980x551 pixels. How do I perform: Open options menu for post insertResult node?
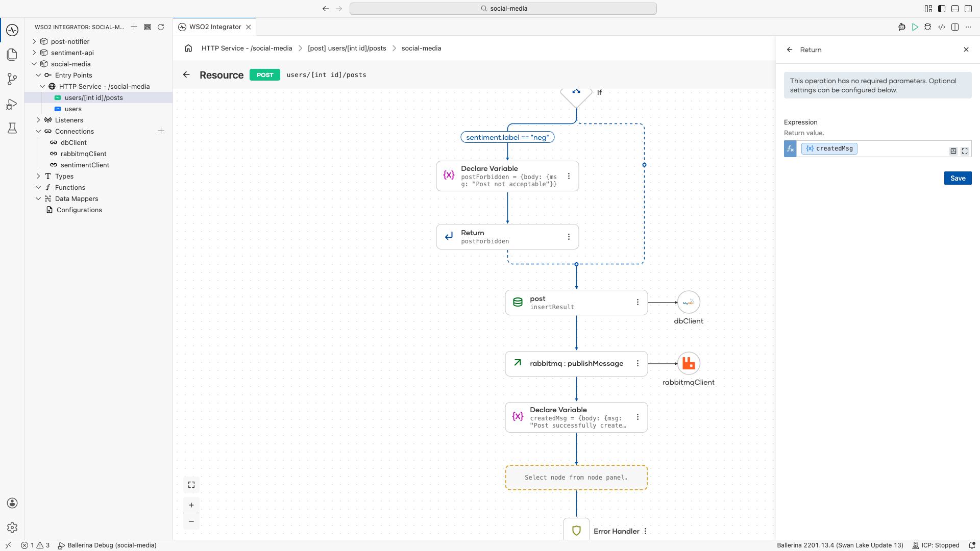tap(638, 302)
